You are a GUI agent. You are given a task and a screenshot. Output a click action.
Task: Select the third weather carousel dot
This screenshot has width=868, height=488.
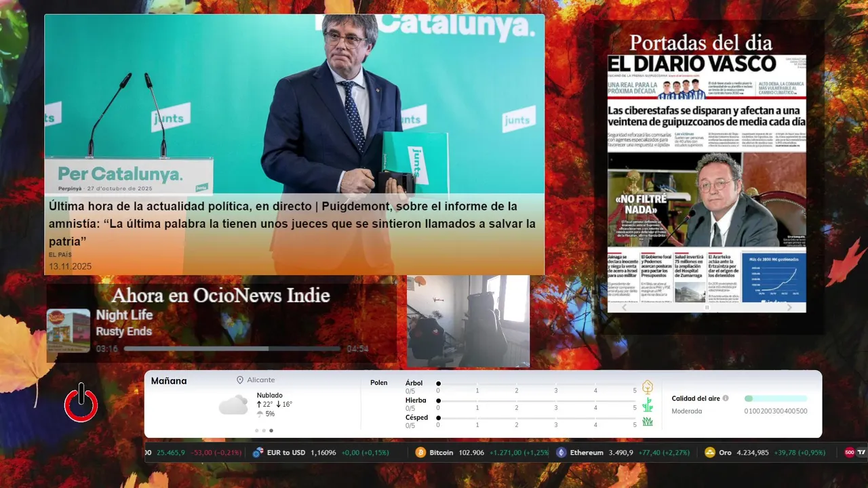point(271,430)
